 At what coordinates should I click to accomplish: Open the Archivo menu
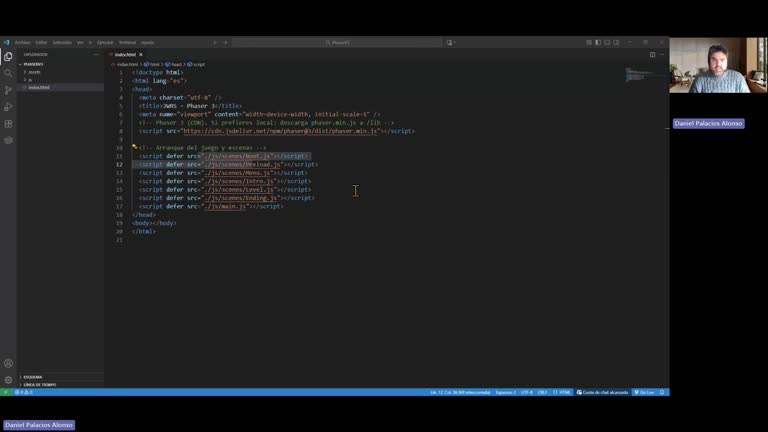pyautogui.click(x=22, y=43)
